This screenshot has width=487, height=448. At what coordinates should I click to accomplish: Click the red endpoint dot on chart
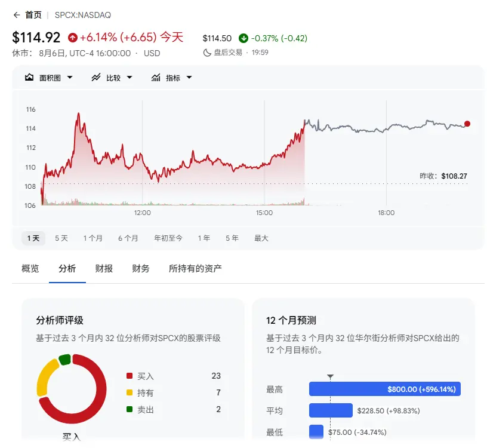coord(467,124)
